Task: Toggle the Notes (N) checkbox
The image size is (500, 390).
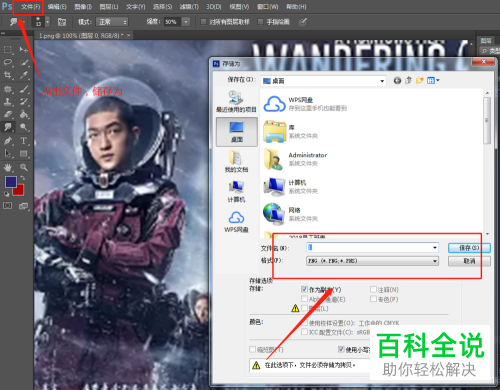Action: pyautogui.click(x=373, y=289)
